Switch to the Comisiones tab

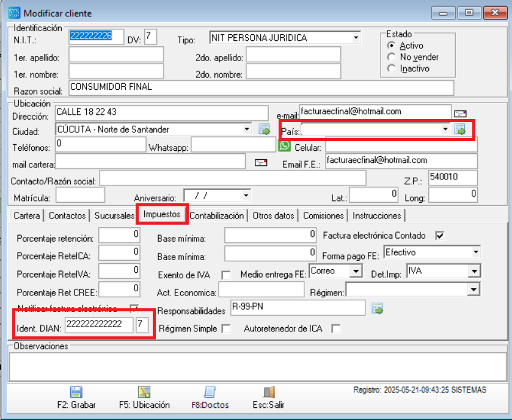323,215
